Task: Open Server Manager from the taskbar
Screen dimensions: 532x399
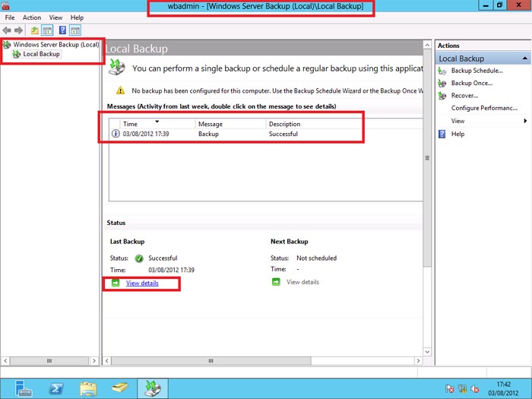Action: (x=23, y=388)
